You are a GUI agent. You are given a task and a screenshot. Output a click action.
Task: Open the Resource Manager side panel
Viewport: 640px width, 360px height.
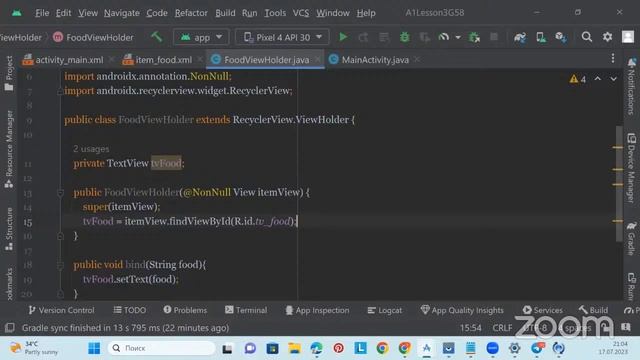(9, 149)
